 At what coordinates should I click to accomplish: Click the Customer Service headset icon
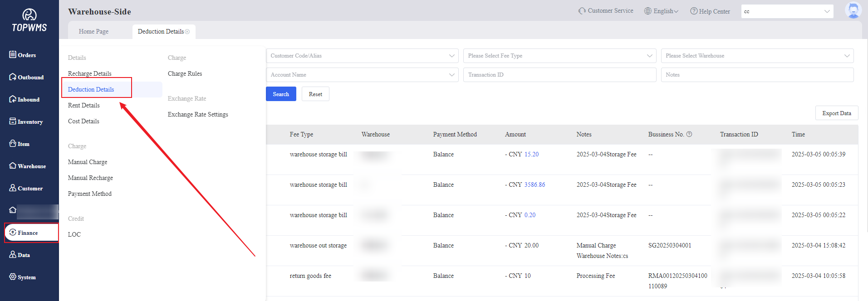tap(582, 11)
